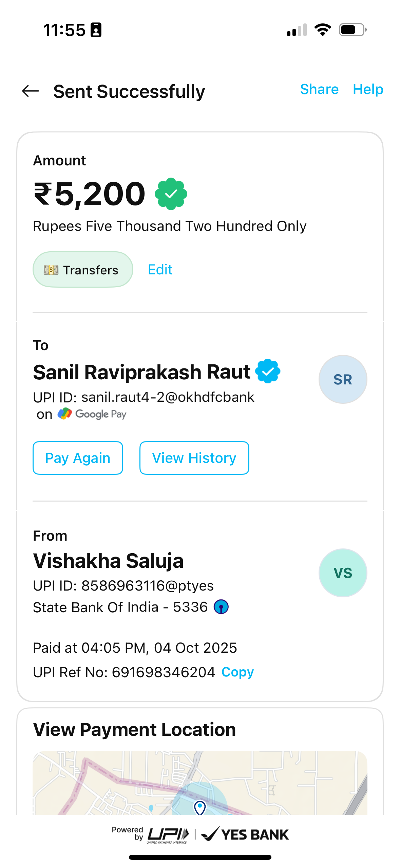Image resolution: width=400 pixels, height=868 pixels.
Task: Tap the VS sender avatar
Action: [x=343, y=573]
